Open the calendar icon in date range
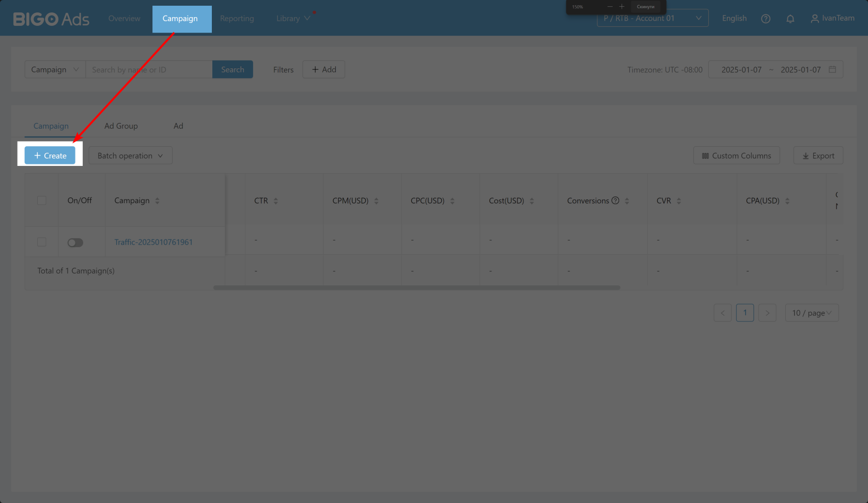The width and height of the screenshot is (868, 503). point(832,69)
